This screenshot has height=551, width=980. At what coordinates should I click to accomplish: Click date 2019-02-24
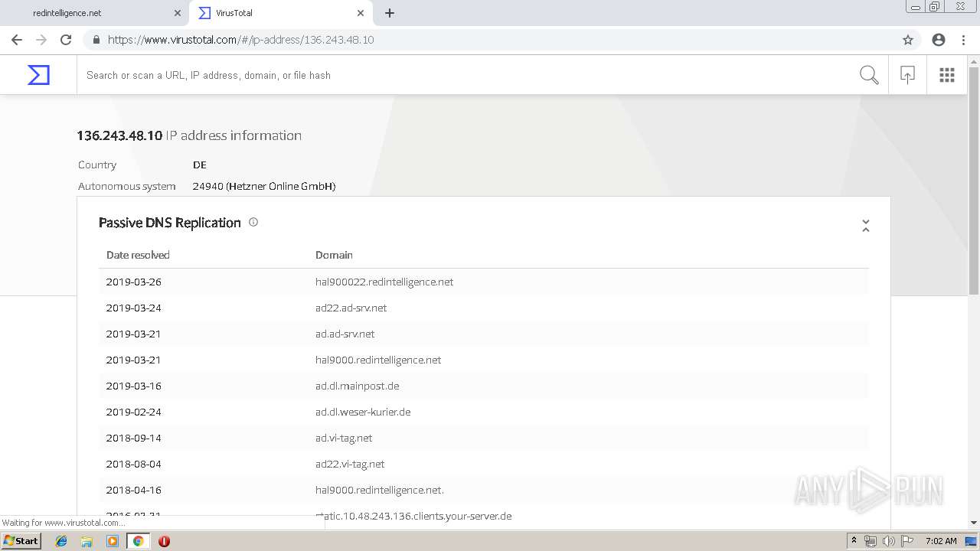(134, 412)
